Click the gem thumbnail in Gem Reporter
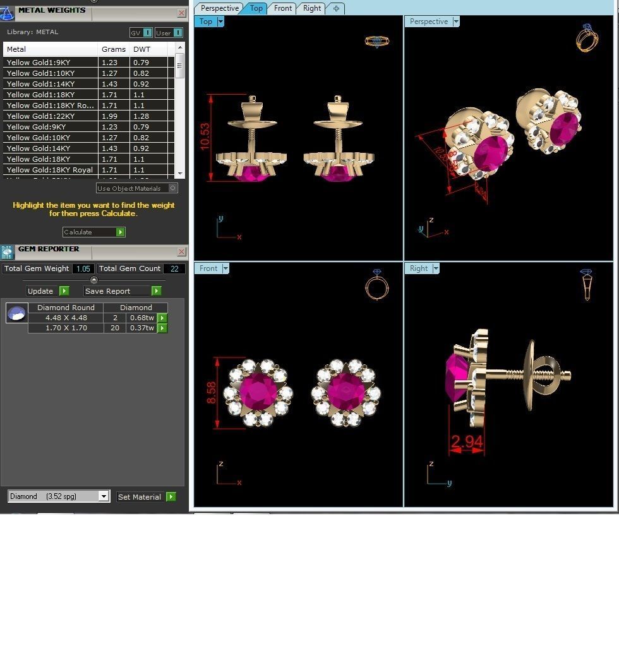The image size is (619, 672). (x=16, y=313)
